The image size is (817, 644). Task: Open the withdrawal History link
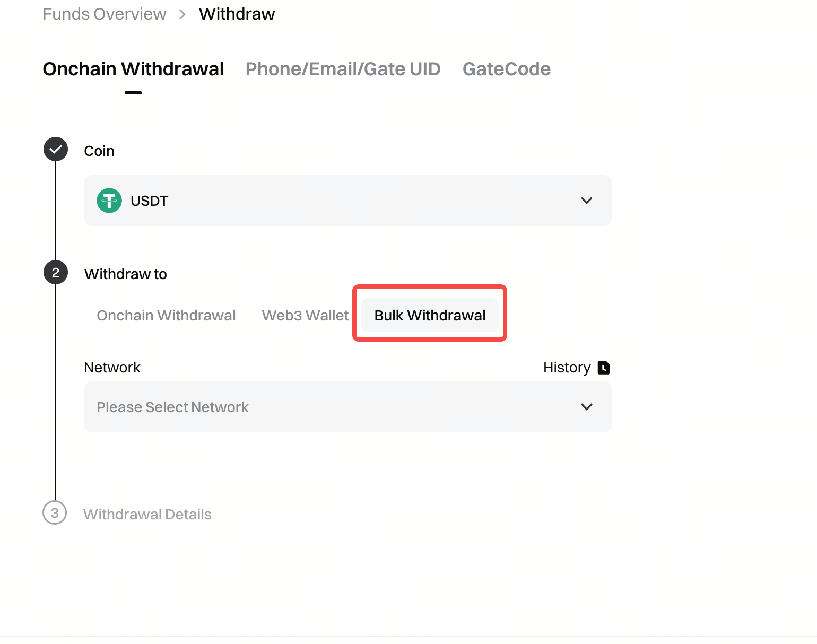tap(567, 368)
